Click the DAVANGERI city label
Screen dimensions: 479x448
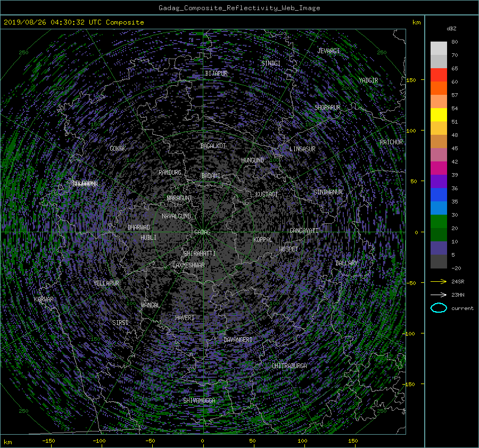(x=238, y=340)
